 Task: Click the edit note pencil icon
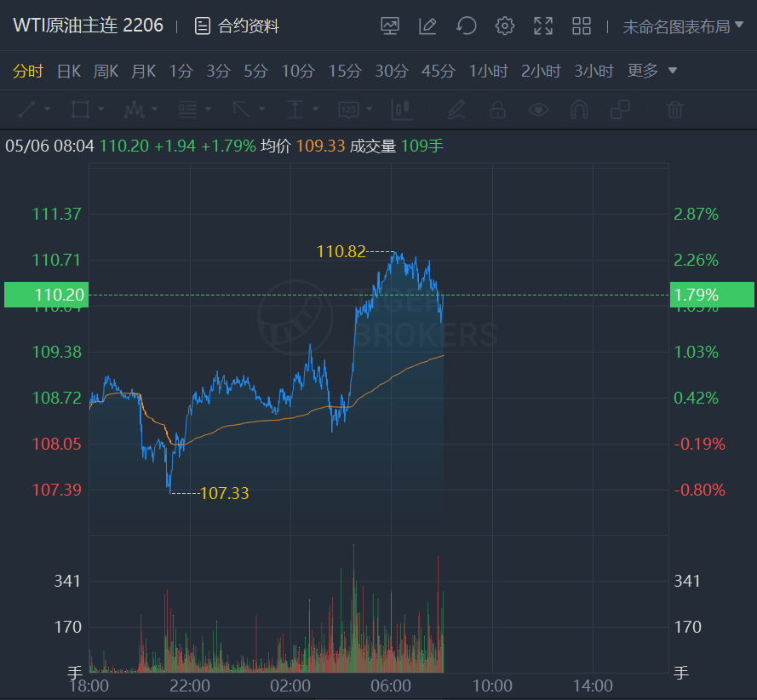point(427,26)
